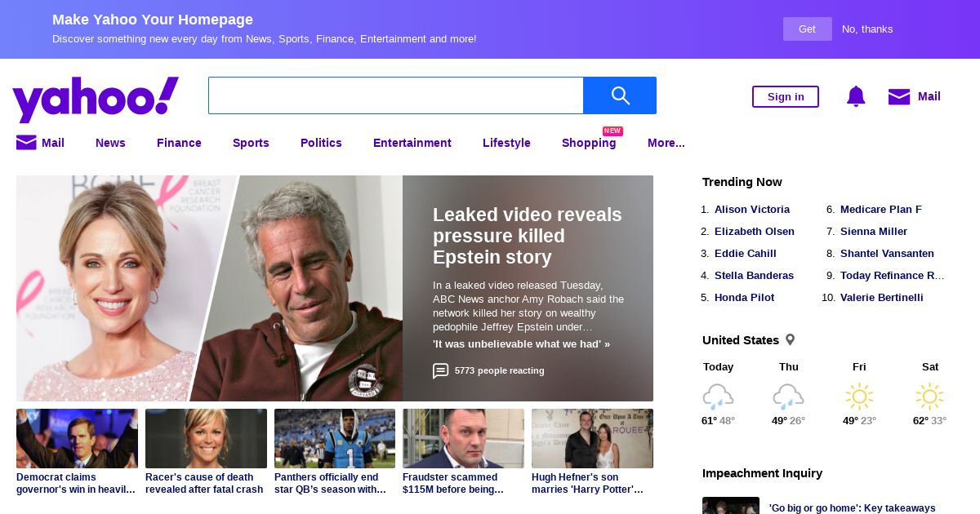Dismiss the banner with No, thanks
980x514 pixels.
[x=867, y=29]
